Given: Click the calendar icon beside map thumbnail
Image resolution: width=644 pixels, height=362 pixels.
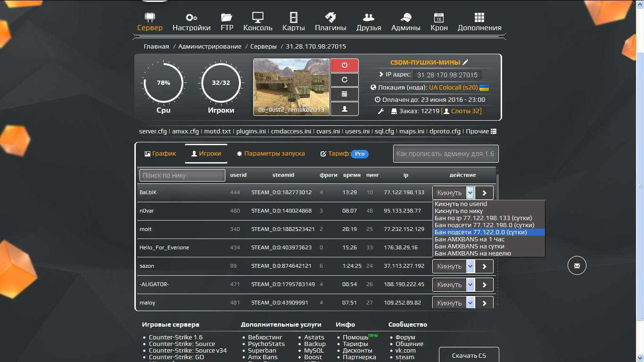Looking at the screenshot, I should pos(345,94).
